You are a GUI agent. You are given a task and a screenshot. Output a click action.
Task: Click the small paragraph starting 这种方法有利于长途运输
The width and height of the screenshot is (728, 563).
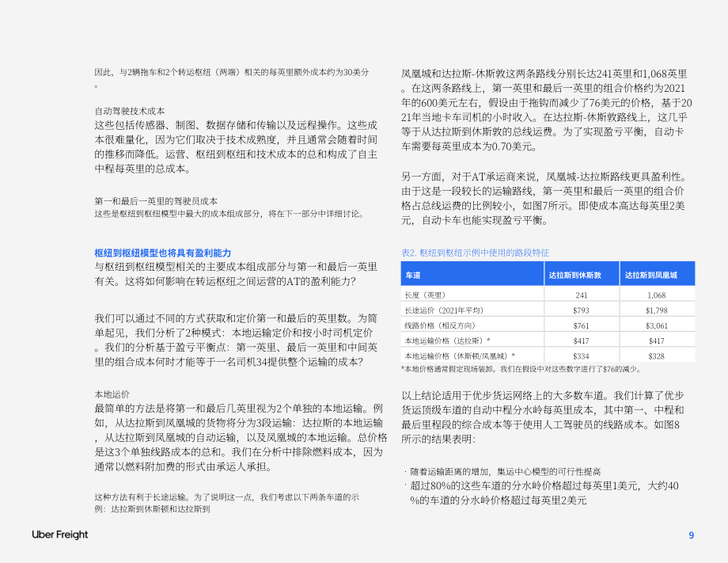click(226, 503)
